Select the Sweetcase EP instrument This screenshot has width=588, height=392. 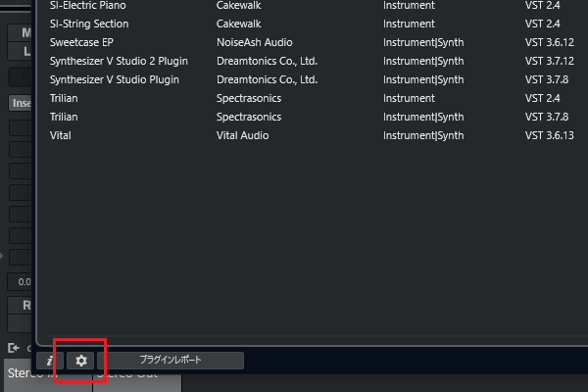(81, 42)
